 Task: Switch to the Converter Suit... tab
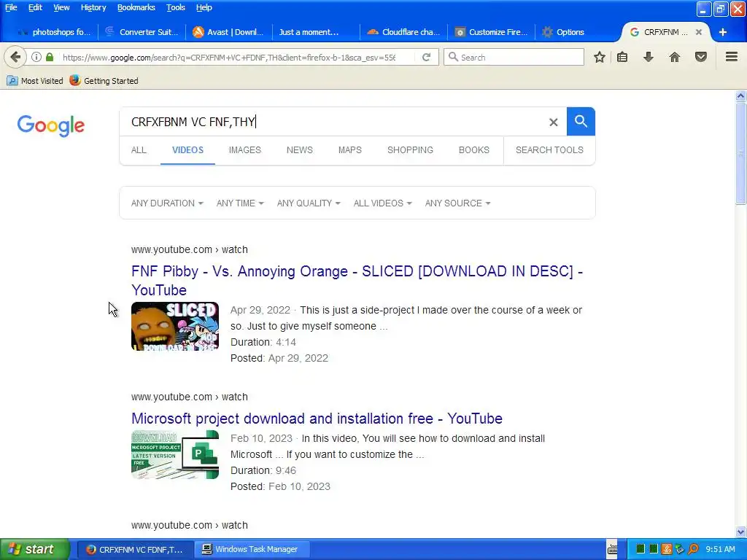click(x=142, y=32)
